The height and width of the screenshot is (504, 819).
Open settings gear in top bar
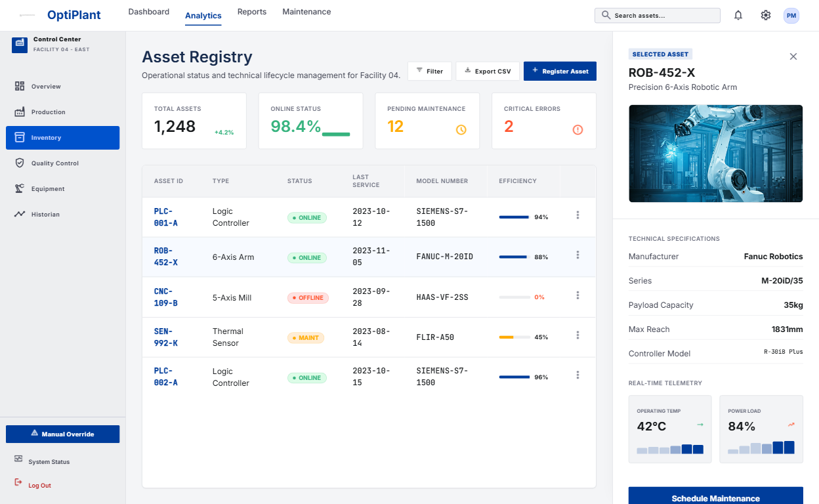tap(766, 15)
